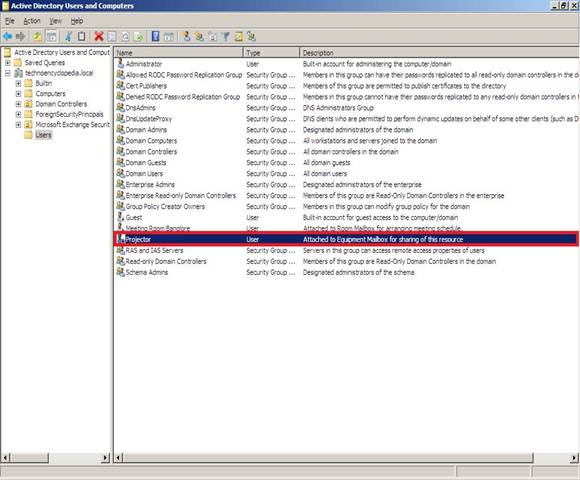
Task: Select technoencyclopedia.local domain in tree
Action: (x=59, y=73)
